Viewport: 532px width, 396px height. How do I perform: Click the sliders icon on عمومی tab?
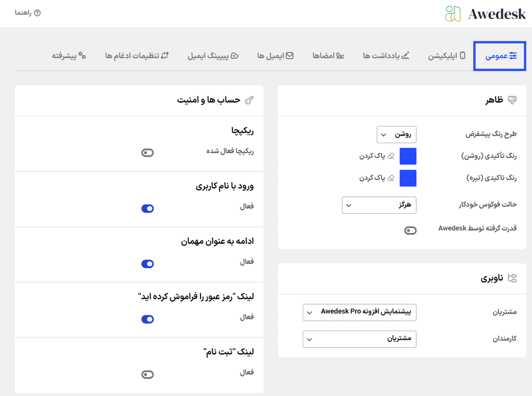(x=513, y=55)
